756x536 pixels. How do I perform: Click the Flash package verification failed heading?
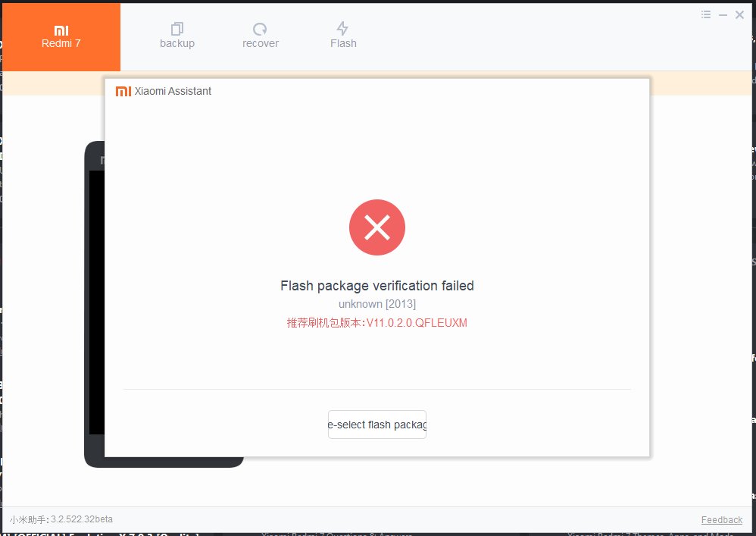pyautogui.click(x=377, y=286)
